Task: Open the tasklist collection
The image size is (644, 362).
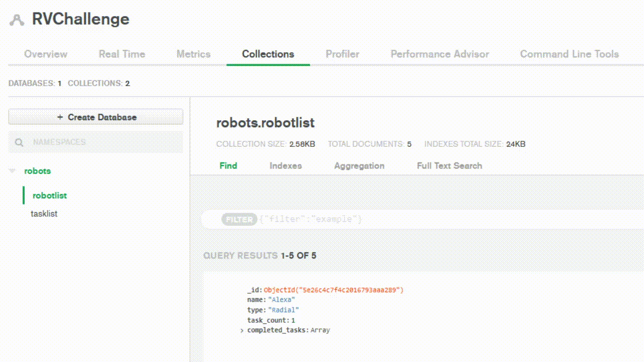Action: tap(44, 214)
